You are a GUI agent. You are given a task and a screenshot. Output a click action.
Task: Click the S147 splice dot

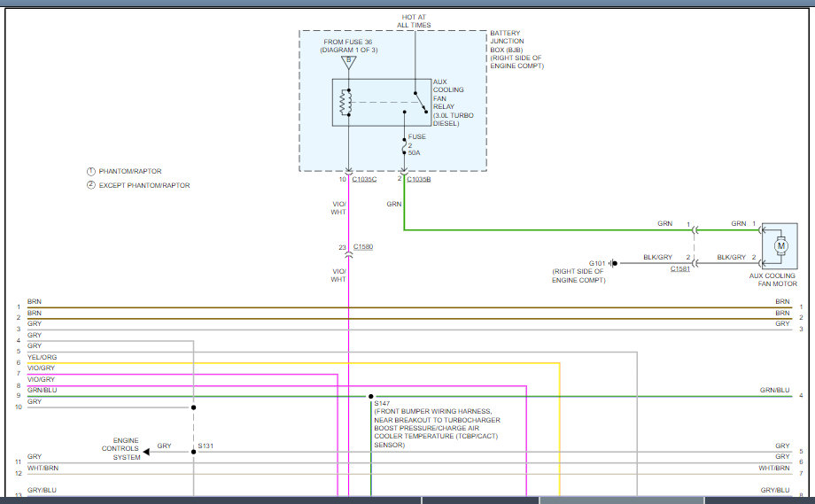coord(371,397)
